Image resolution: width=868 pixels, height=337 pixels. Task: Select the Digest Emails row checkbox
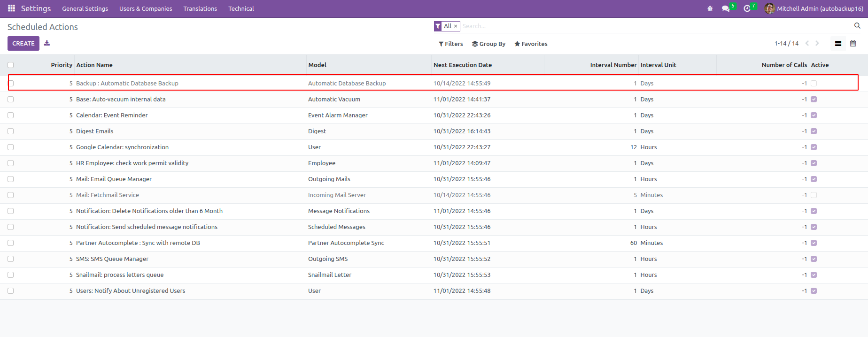pyautogui.click(x=11, y=131)
